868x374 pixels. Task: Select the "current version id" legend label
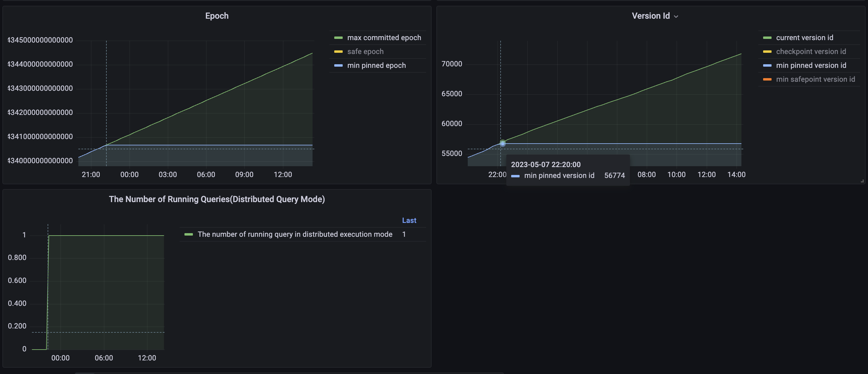(x=804, y=37)
